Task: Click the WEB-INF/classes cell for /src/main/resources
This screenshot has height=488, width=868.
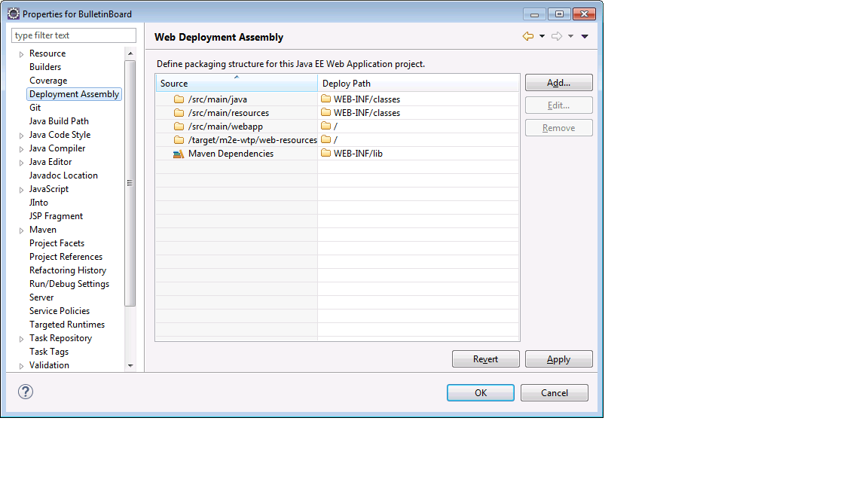Action: pos(418,113)
